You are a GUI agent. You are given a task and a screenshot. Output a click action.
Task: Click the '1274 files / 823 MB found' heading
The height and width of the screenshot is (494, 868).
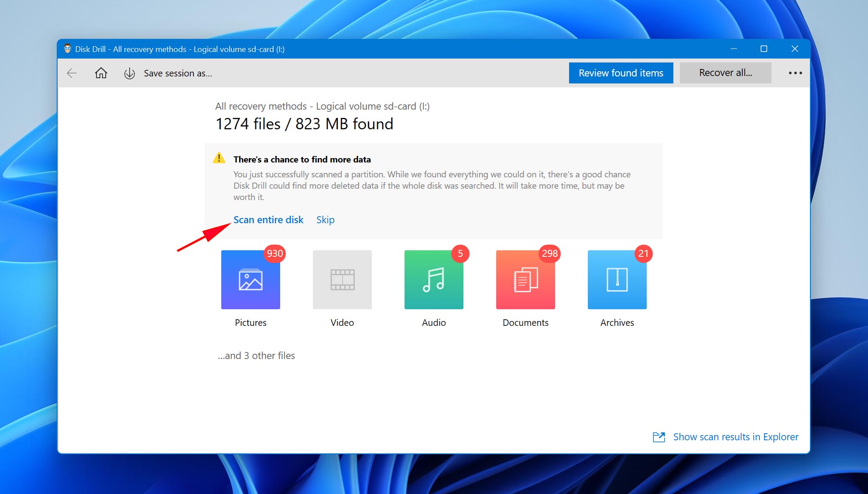(304, 124)
